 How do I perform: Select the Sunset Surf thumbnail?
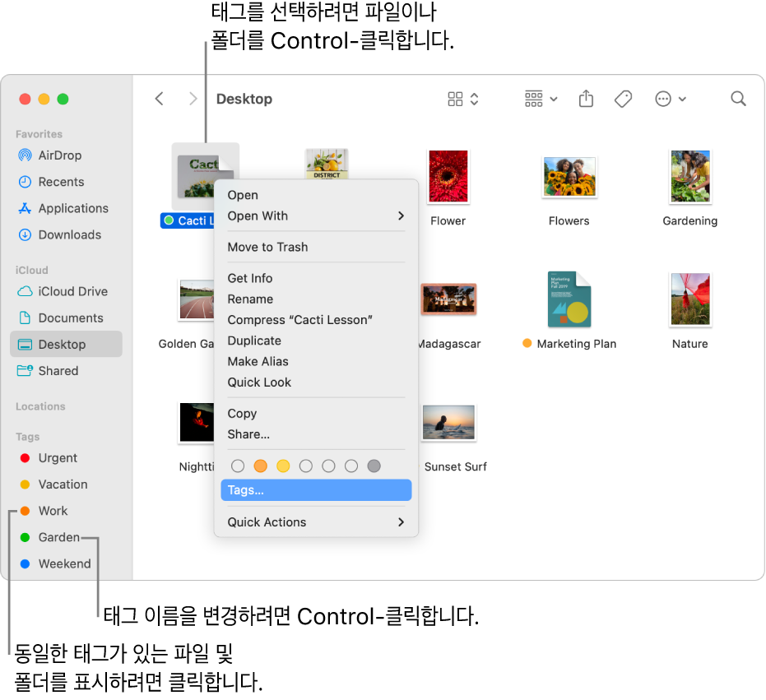[449, 423]
